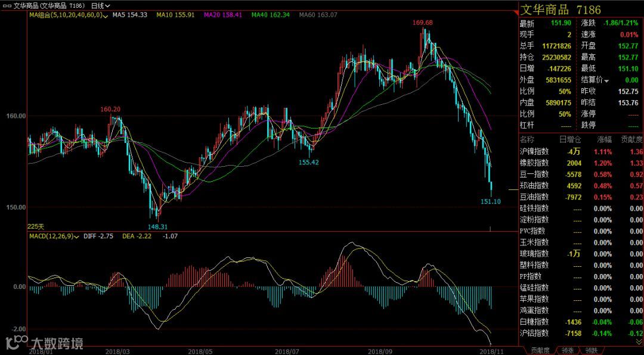
Task: Click the MA20 158.41 legend value
Action: click(x=223, y=15)
